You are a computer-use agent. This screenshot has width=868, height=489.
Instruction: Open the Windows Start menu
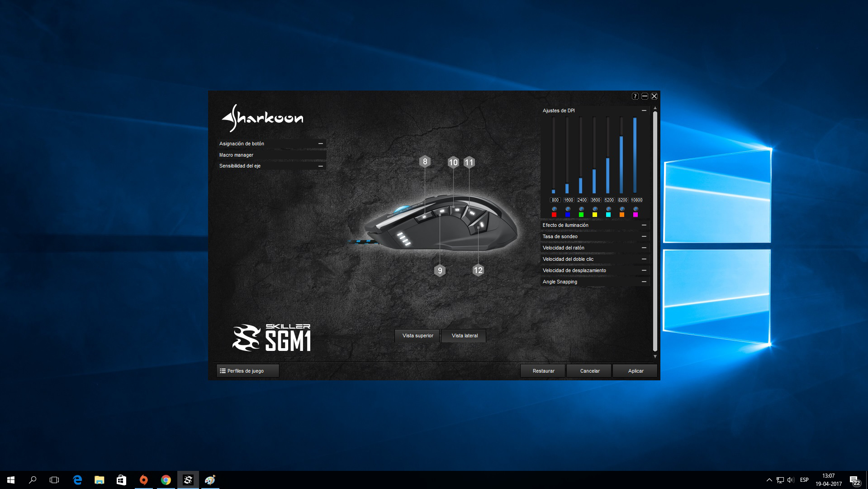point(11,480)
